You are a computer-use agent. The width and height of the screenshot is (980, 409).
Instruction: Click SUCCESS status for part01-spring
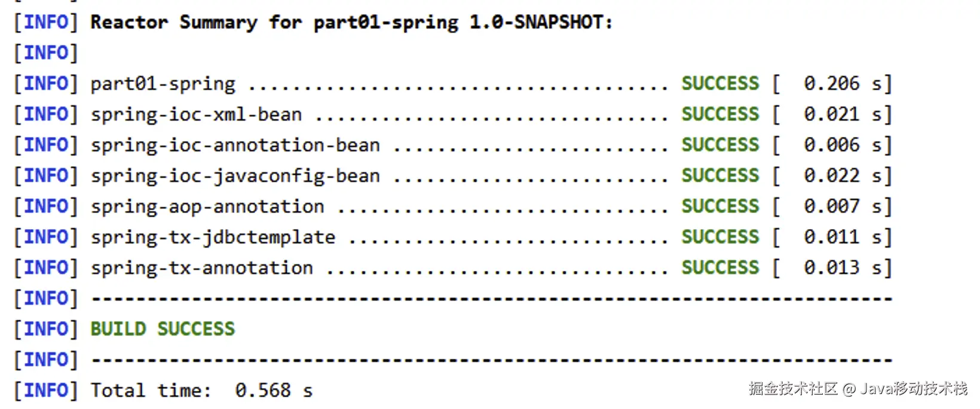[x=720, y=83]
